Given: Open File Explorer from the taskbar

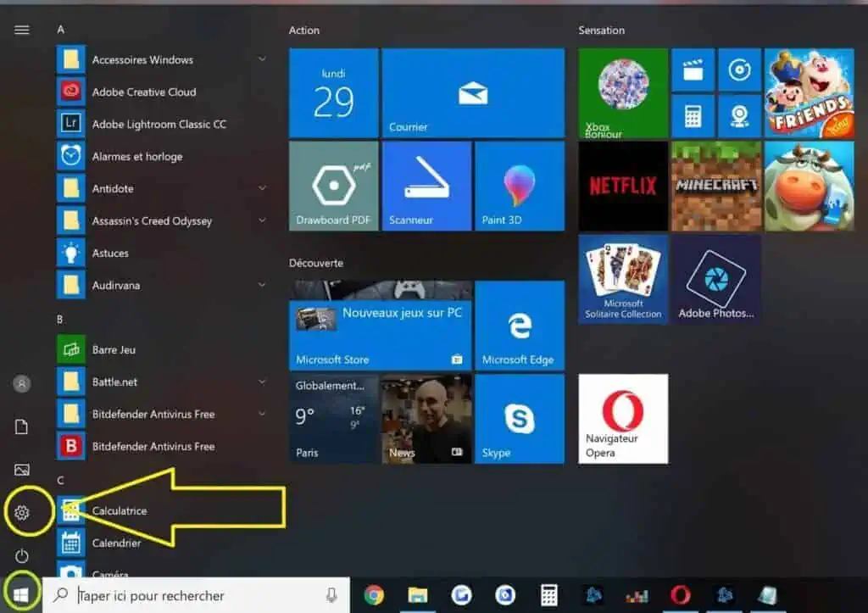Looking at the screenshot, I should point(416,595).
